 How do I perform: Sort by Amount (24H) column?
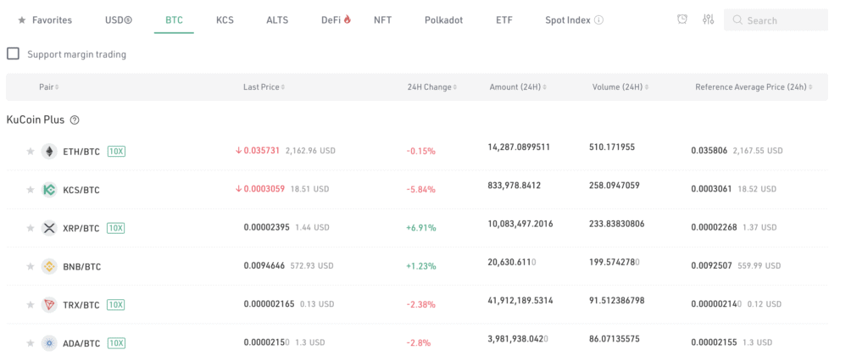[518, 87]
